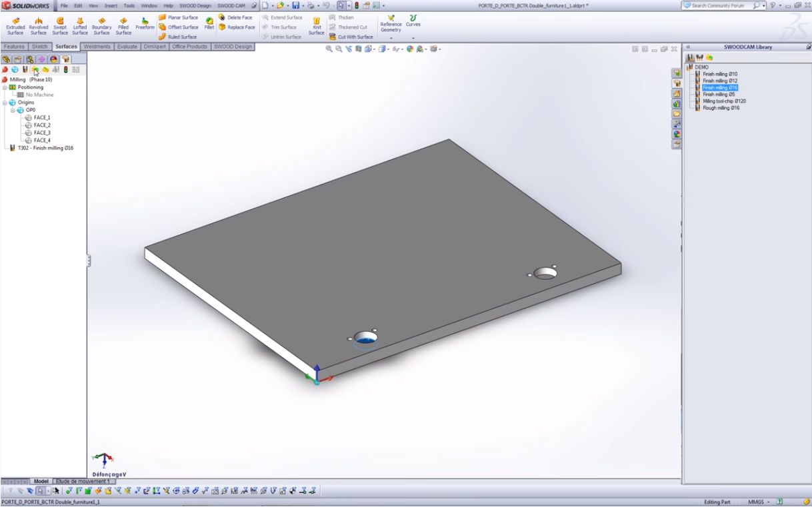Collapse the Origins tree node
Screen dimensions: 812x507
[x=5, y=103]
